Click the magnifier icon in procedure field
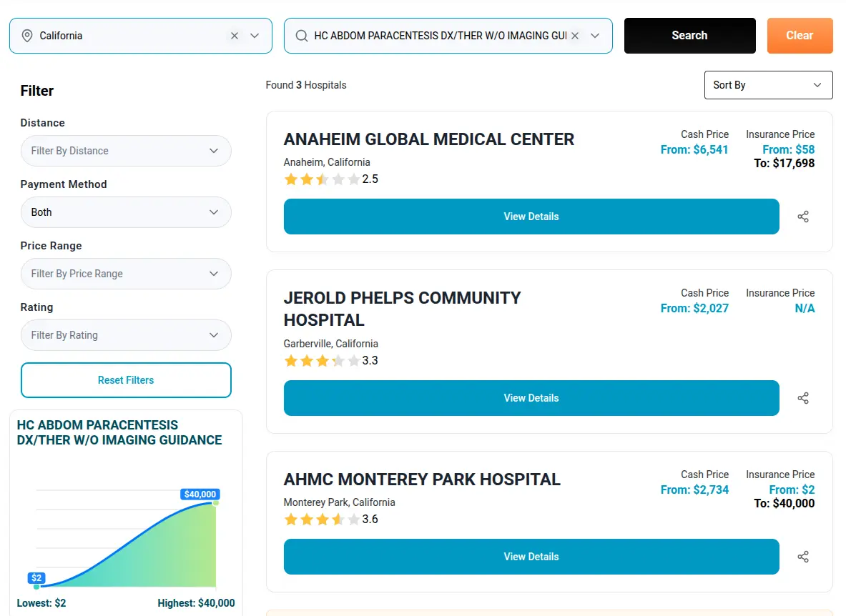The height and width of the screenshot is (616, 846). [302, 36]
